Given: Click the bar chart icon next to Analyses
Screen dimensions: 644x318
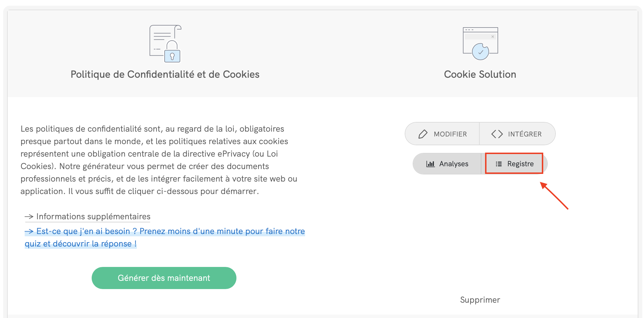Looking at the screenshot, I should (x=430, y=164).
